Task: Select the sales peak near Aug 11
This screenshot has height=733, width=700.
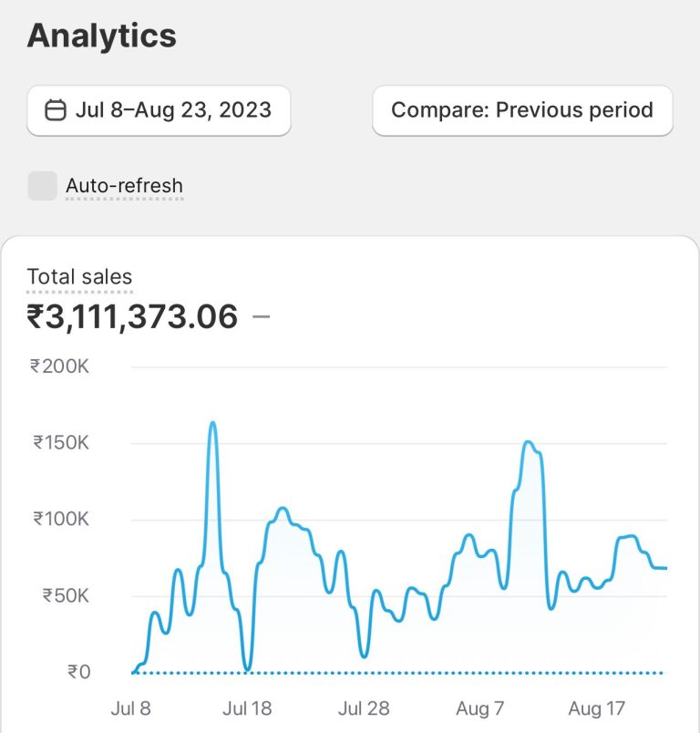Action: (528, 442)
